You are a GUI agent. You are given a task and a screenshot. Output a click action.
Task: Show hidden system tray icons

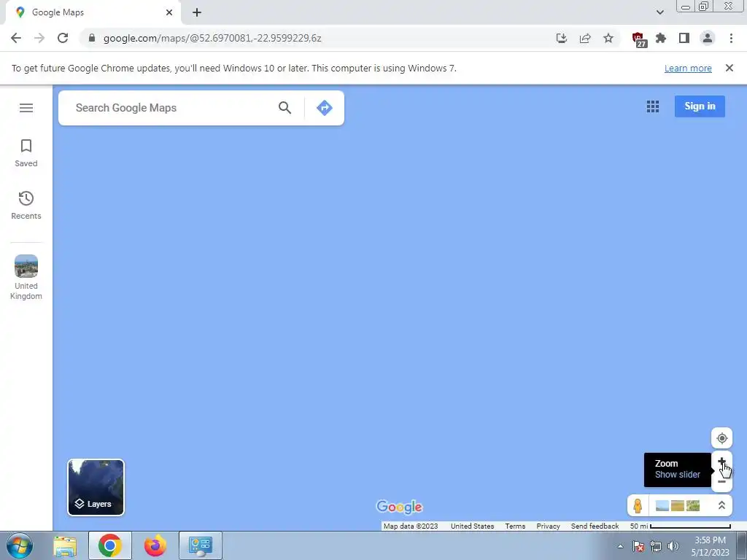pos(620,546)
